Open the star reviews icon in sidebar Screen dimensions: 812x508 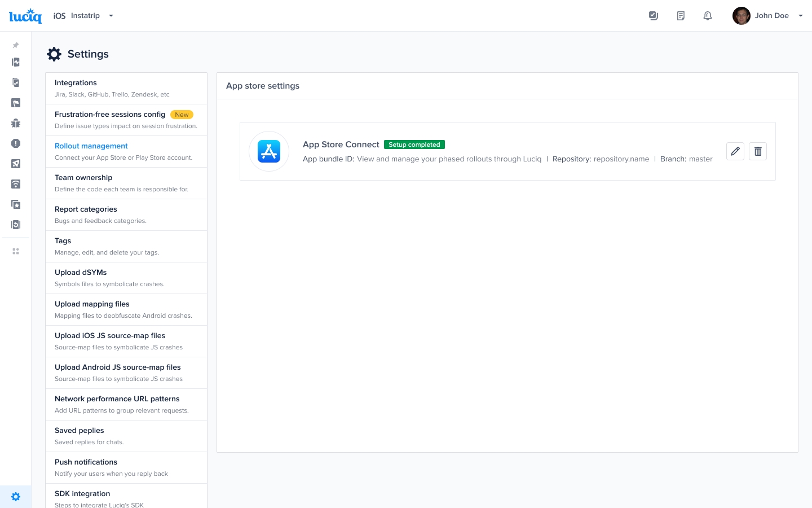[16, 204]
